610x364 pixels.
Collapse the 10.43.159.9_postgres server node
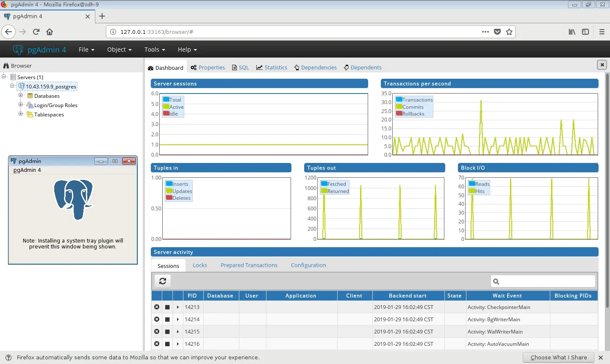tap(12, 86)
